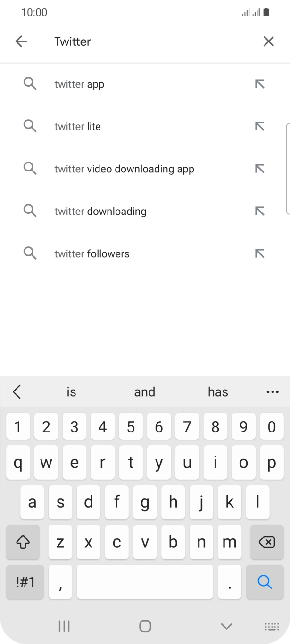
Task: Click the magnifier icon beside "twitter lite"
Action: coord(30,126)
